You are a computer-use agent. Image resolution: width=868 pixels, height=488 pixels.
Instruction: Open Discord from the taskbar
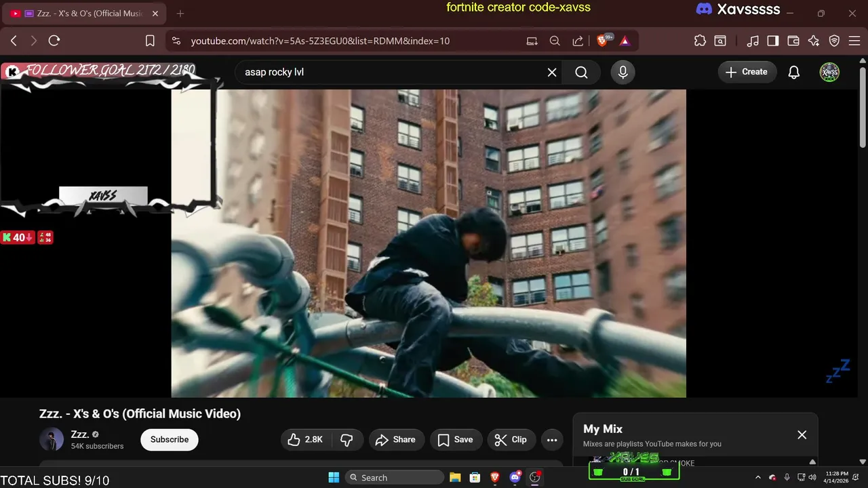515,477
